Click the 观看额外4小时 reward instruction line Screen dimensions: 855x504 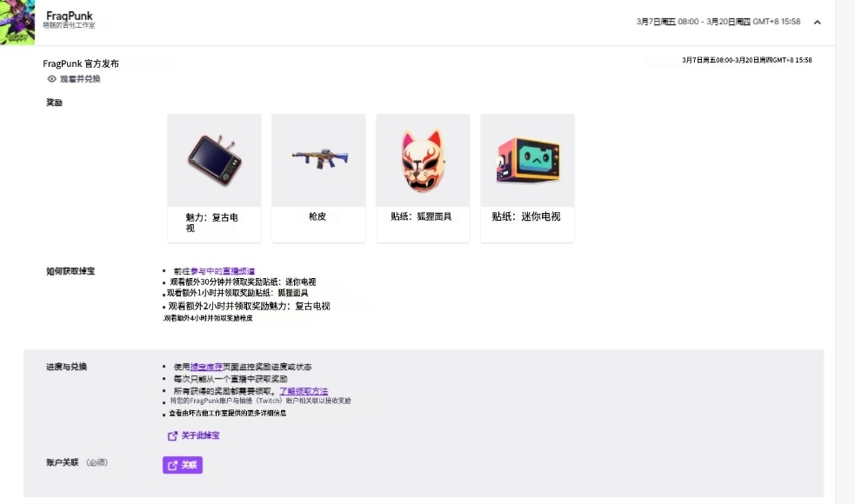(x=208, y=318)
